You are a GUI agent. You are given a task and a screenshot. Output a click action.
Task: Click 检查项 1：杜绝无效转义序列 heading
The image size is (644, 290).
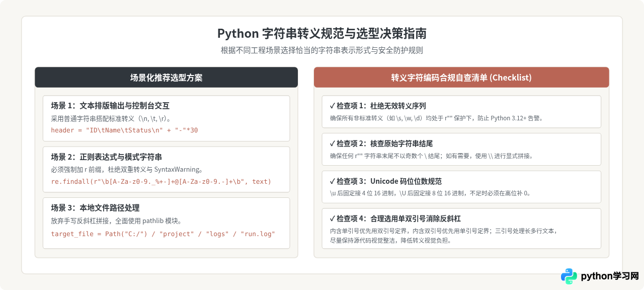[378, 106]
